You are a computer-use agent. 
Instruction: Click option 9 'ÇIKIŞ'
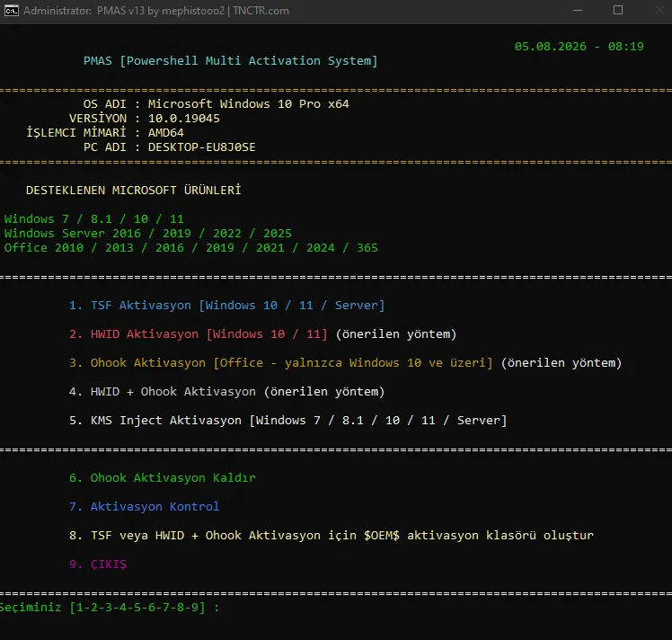pos(98,564)
